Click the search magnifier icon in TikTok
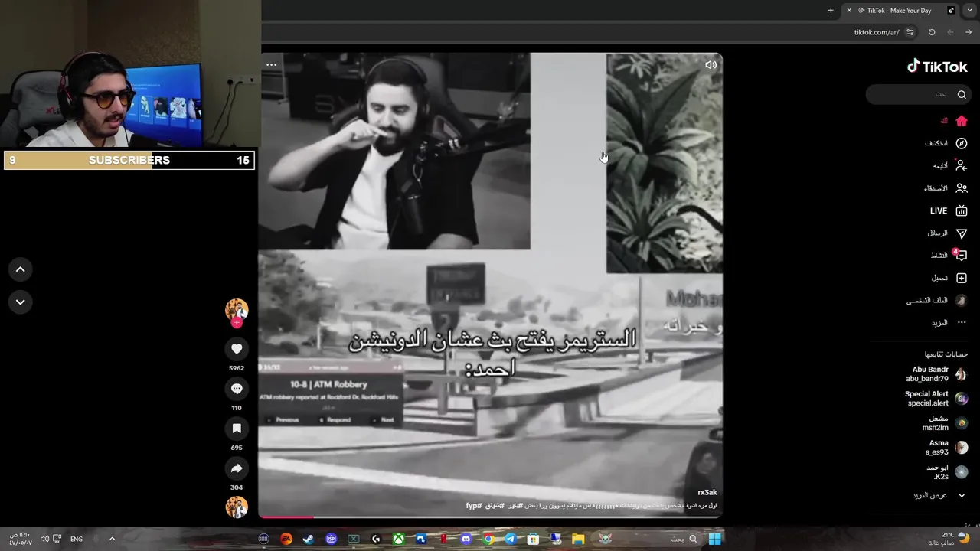This screenshot has height=551, width=980. tap(962, 94)
